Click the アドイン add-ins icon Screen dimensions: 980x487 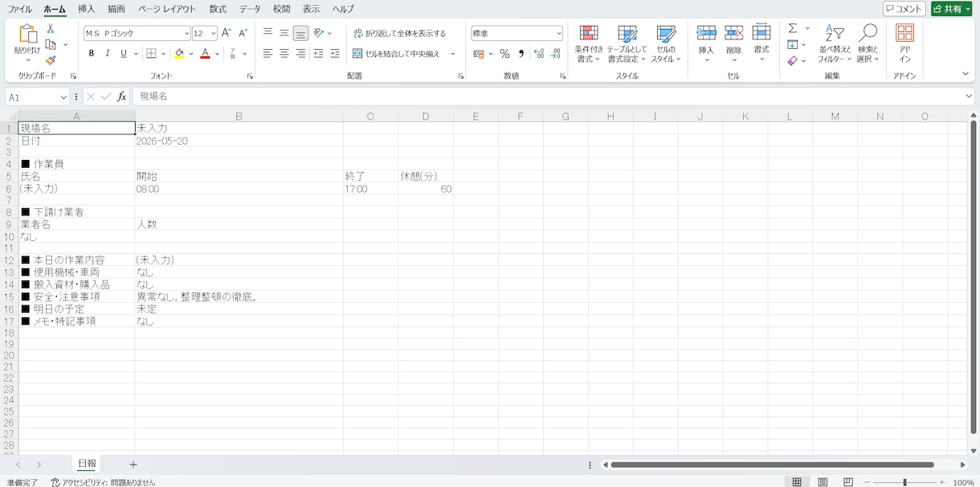904,33
